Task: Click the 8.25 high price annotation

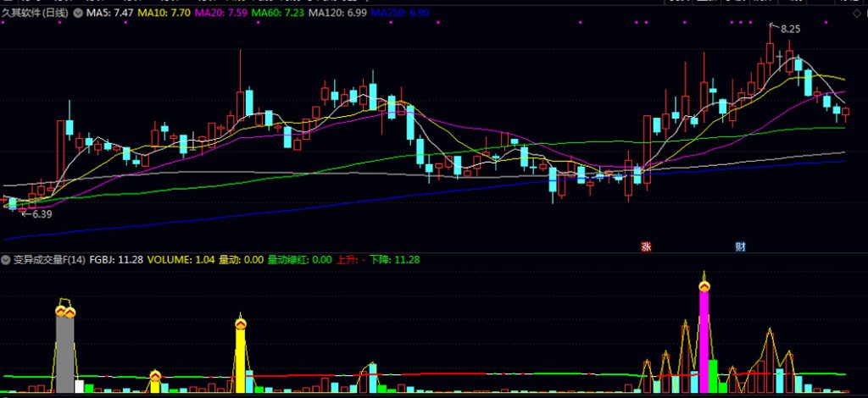Action: pyautogui.click(x=790, y=29)
